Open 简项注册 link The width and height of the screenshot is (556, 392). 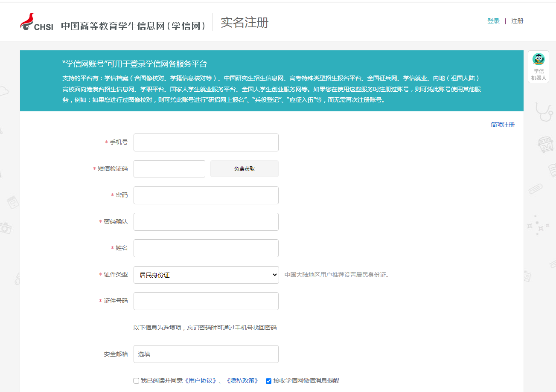click(x=503, y=125)
